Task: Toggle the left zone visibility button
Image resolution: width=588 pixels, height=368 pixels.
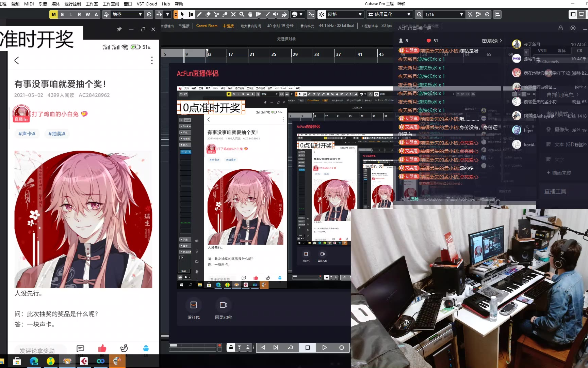Action: click(x=573, y=14)
